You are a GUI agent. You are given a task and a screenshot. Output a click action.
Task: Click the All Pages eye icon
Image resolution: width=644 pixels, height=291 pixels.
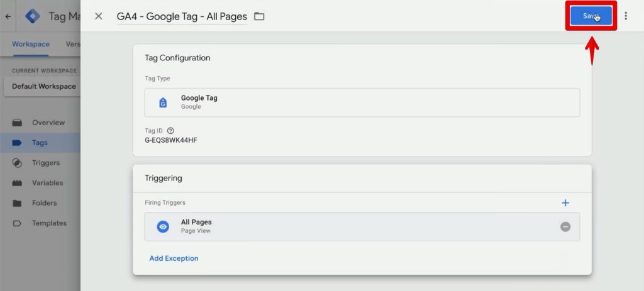coord(163,226)
